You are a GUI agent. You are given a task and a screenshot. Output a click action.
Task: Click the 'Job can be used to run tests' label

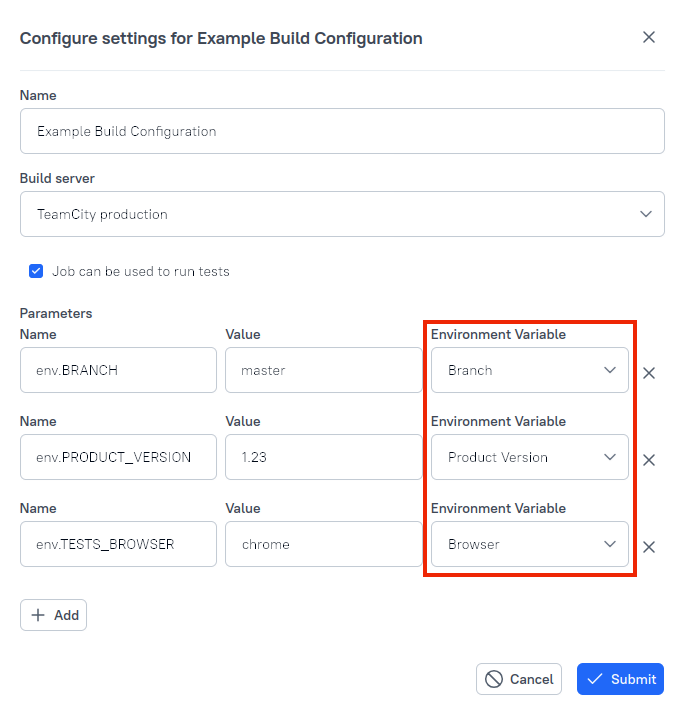pyautogui.click(x=140, y=271)
